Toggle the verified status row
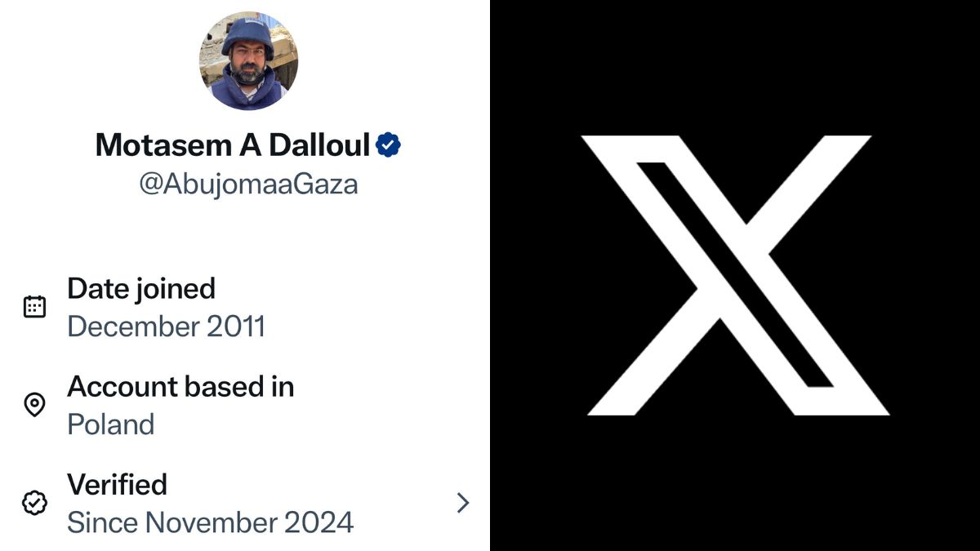Image resolution: width=980 pixels, height=551 pixels. point(245,503)
